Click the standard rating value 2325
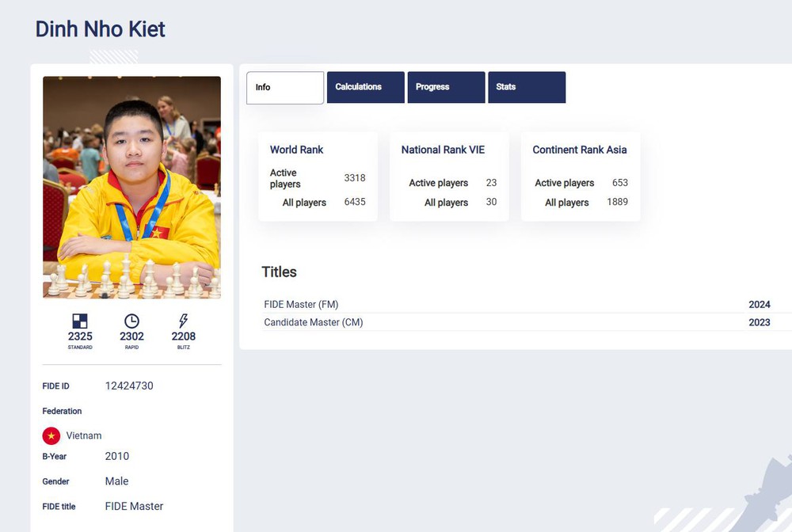This screenshot has height=532, width=792. tap(80, 336)
